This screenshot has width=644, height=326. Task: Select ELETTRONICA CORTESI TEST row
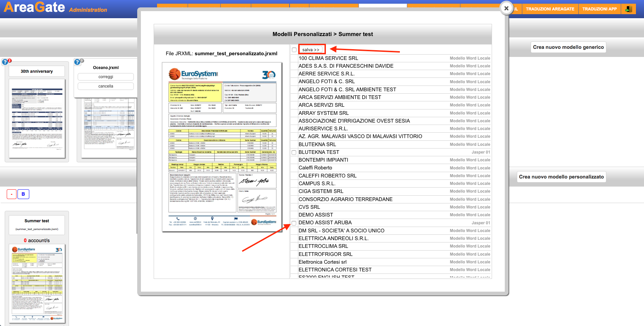(x=390, y=270)
